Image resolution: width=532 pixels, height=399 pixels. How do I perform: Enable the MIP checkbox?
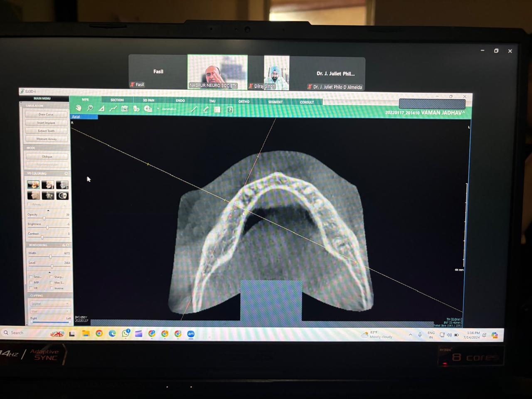[31, 282]
